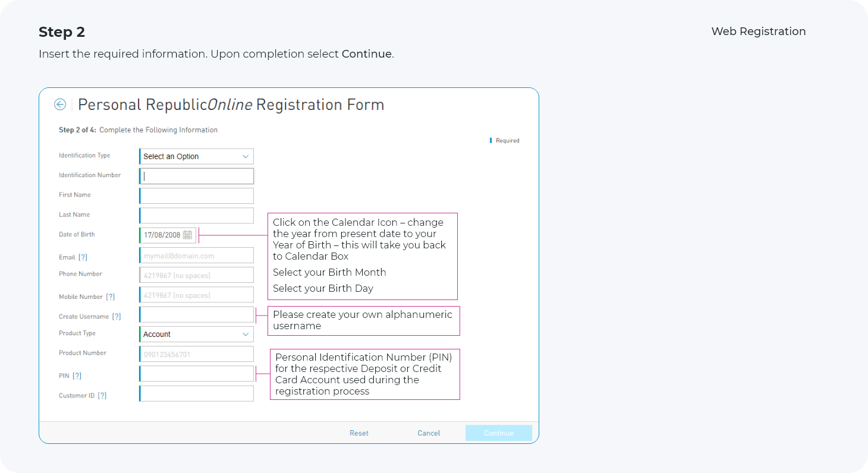Click the Mobile Number input field
The width and height of the screenshot is (868, 473).
197,294
